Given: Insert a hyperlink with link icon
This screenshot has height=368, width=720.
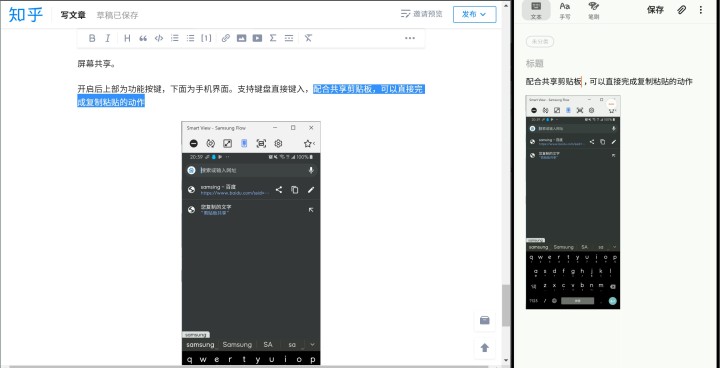Looking at the screenshot, I should [x=225, y=39].
